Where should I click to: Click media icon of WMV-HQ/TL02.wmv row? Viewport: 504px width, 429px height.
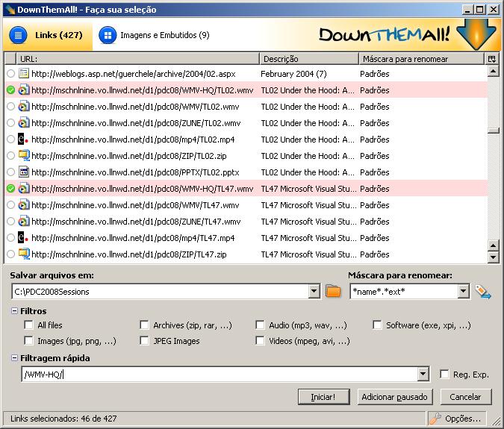click(x=23, y=90)
